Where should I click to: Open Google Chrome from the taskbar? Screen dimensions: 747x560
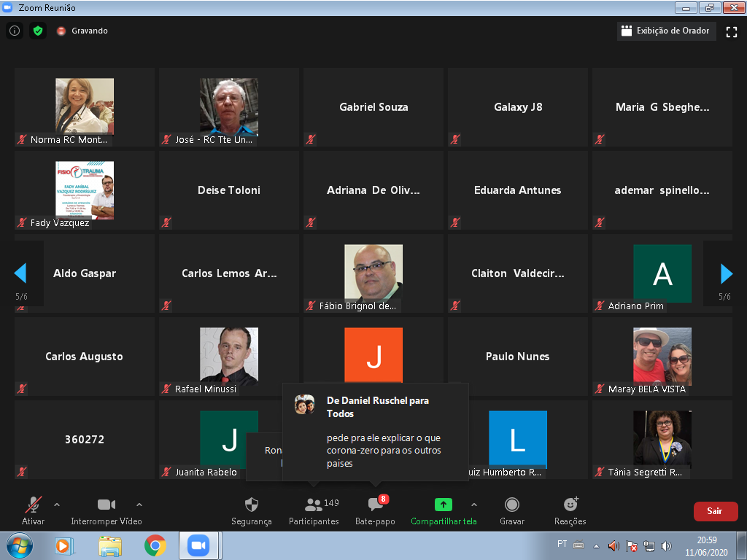[155, 545]
